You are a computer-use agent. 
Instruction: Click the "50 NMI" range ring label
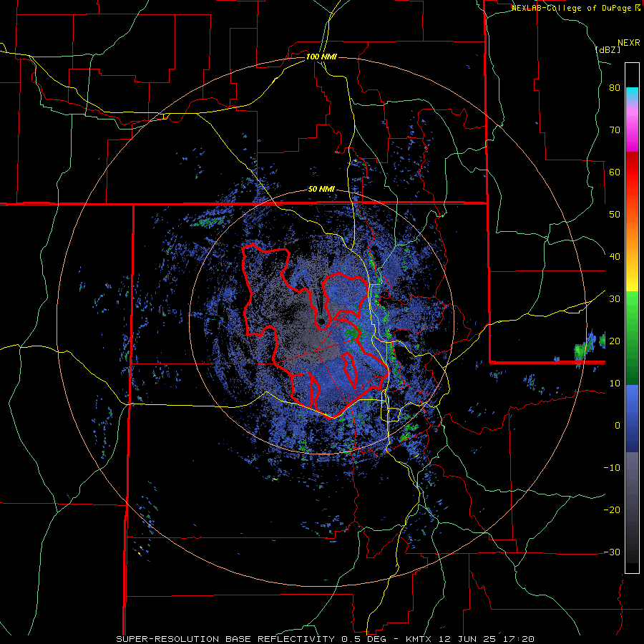[321, 190]
